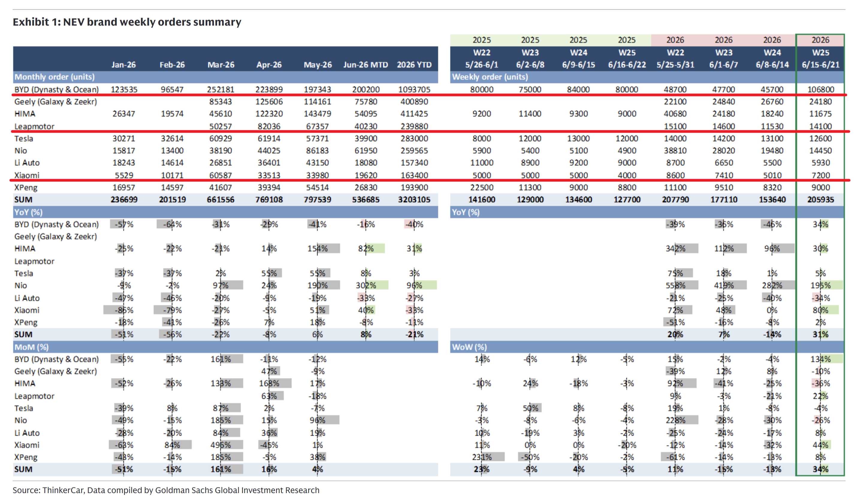
Task: Click XPeng 2026 YTD value '193900'
Action: pos(414,187)
